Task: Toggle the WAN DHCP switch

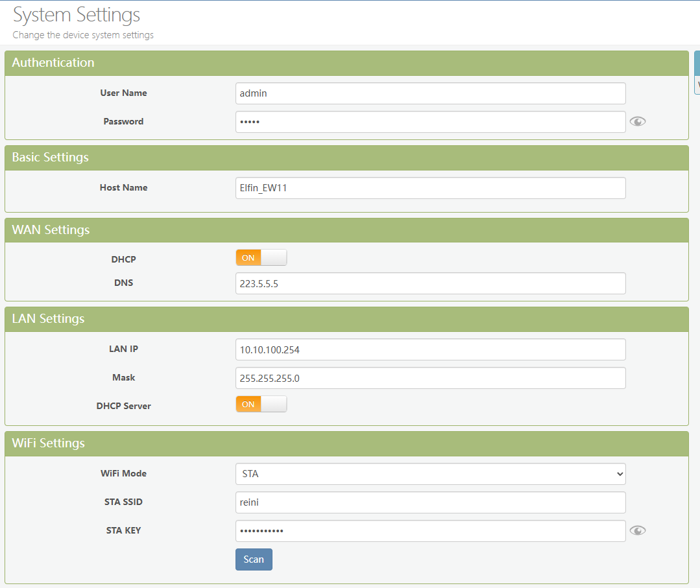Action: click(261, 257)
